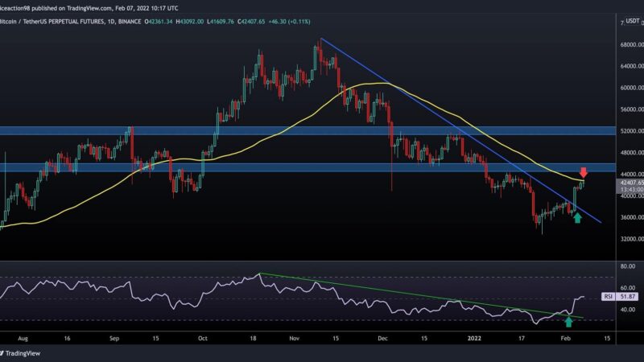
Task: Click the 2022 label on the date axis
Action: click(474, 339)
